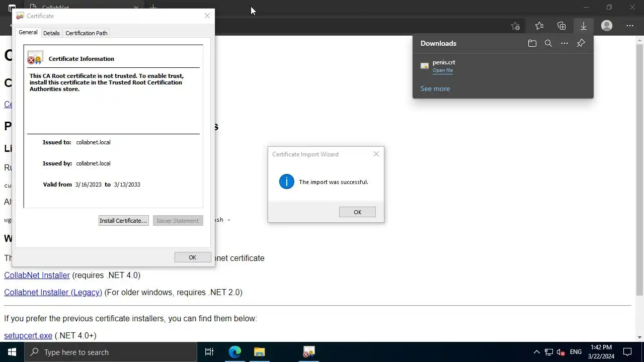The width and height of the screenshot is (644, 362).
Task: Click the network tray icon
Action: (x=549, y=352)
